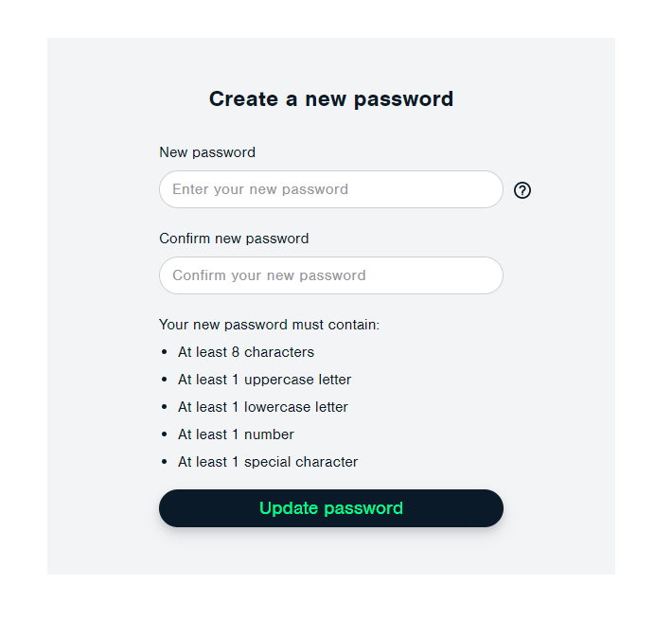Click the bullet beside the lowercase letter rule
672x620 pixels.
pyautogui.click(x=165, y=407)
